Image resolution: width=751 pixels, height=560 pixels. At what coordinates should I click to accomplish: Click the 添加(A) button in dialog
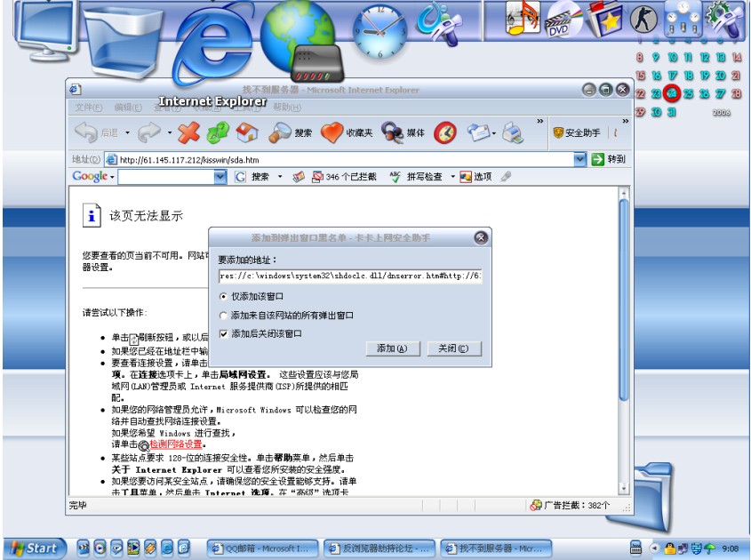(x=392, y=348)
